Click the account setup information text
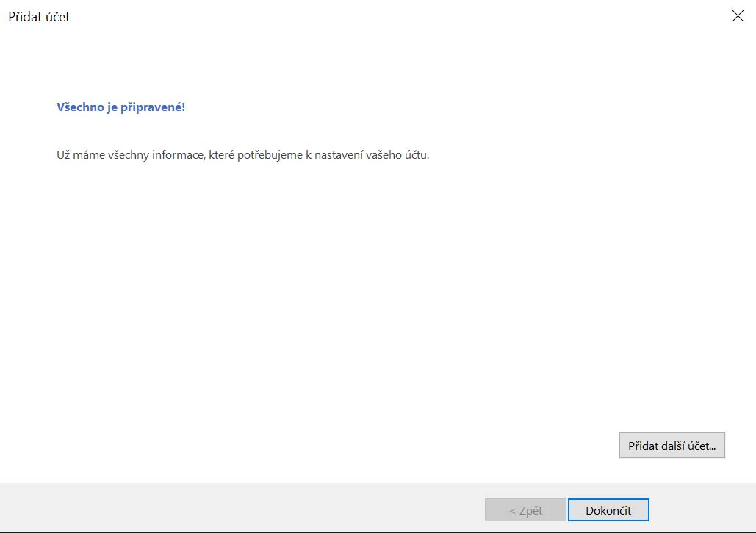 (x=242, y=155)
